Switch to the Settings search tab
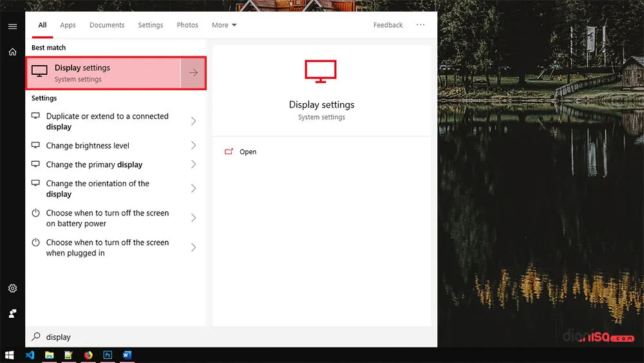Image resolution: width=644 pixels, height=363 pixels. tap(150, 25)
